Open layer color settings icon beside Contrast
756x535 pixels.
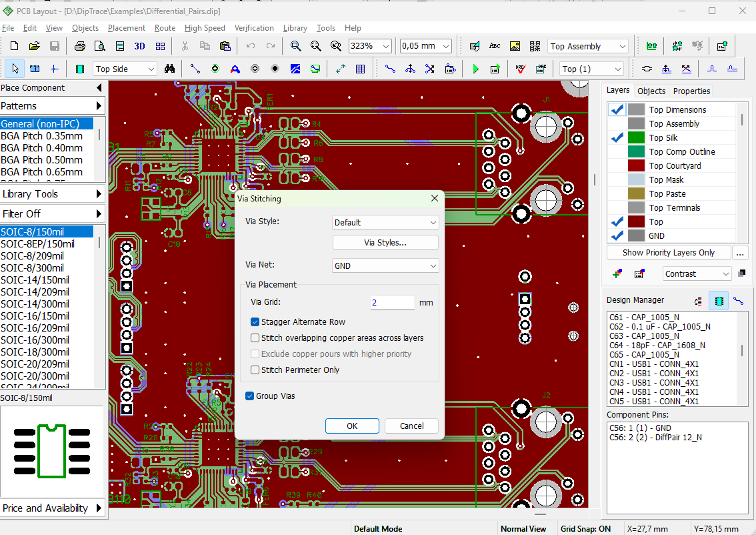pyautogui.click(x=741, y=274)
